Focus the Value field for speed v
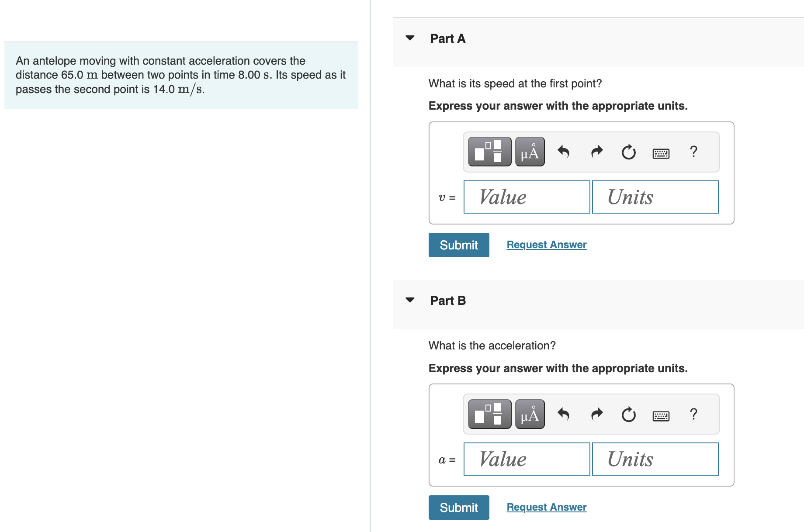This screenshot has height=532, width=804. [x=527, y=197]
